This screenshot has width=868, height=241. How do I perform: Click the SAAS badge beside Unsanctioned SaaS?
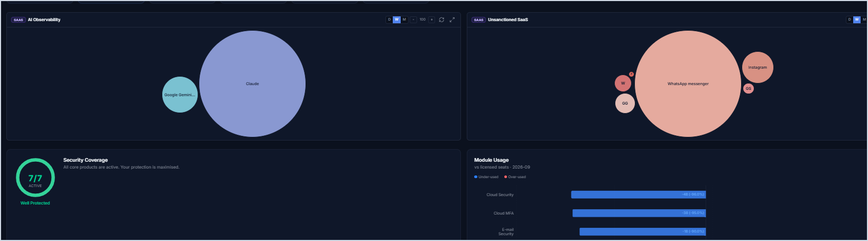[x=479, y=20]
